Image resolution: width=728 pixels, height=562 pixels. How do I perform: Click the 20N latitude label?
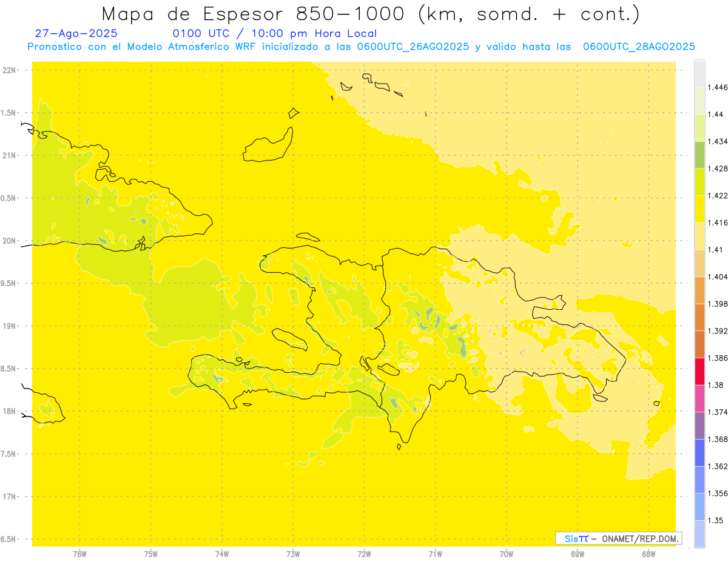[x=9, y=241]
